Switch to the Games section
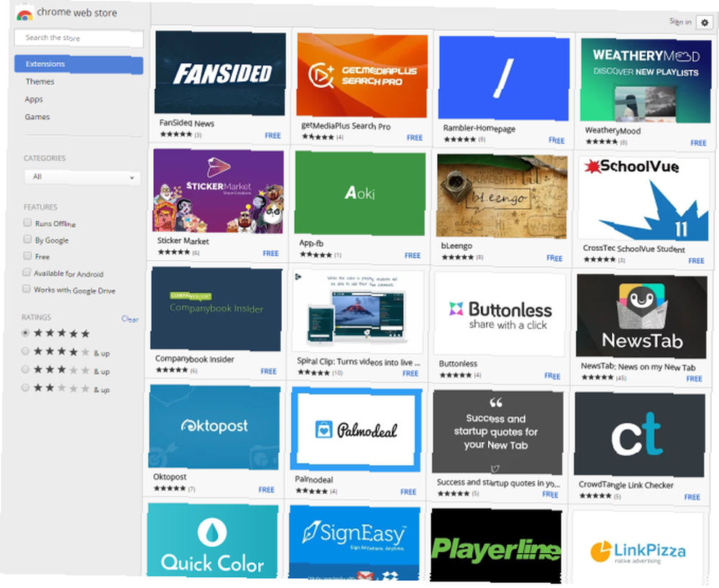This screenshot has height=588, width=719. pos(37,117)
